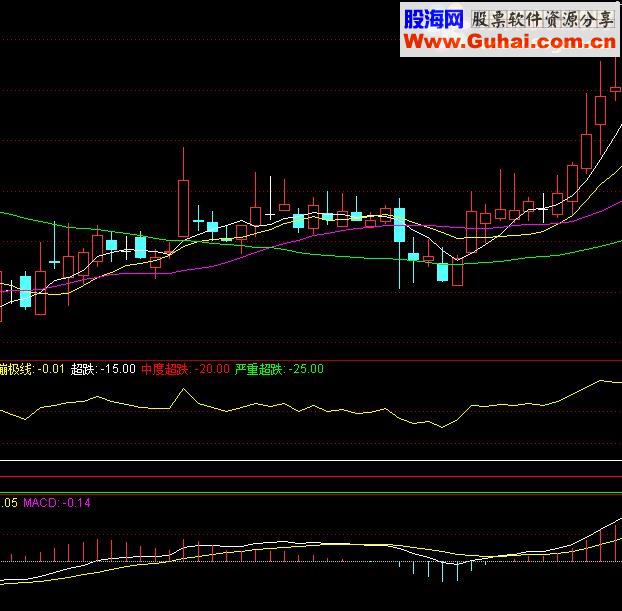Click the red 中度超跌: -20.00 label

point(185,369)
